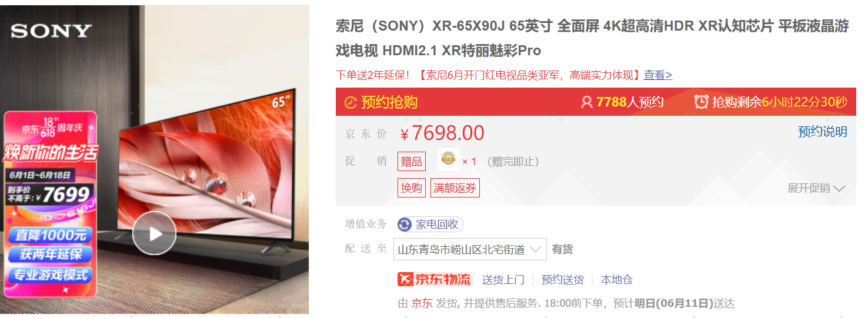Click the SONY logo on product image
The width and height of the screenshot is (868, 318).
(51, 31)
